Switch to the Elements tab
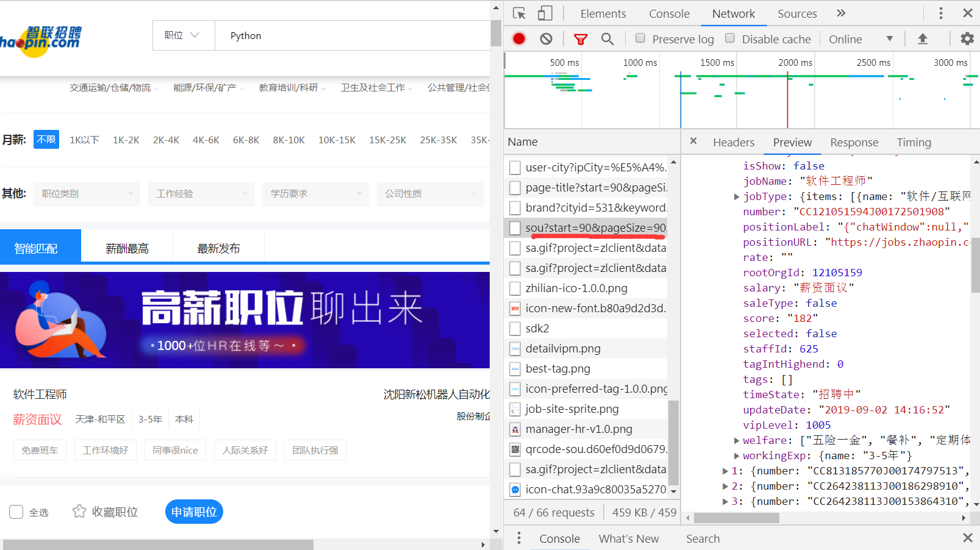The width and height of the screenshot is (980, 550). click(603, 13)
